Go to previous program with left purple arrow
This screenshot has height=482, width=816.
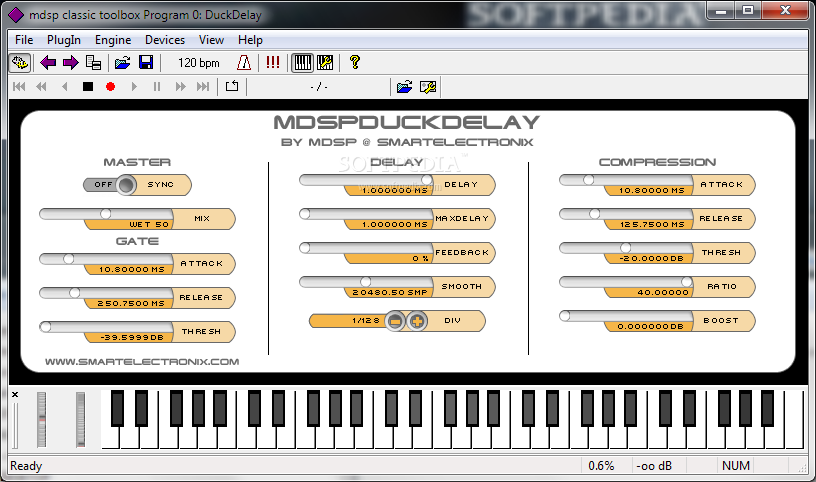[48, 63]
